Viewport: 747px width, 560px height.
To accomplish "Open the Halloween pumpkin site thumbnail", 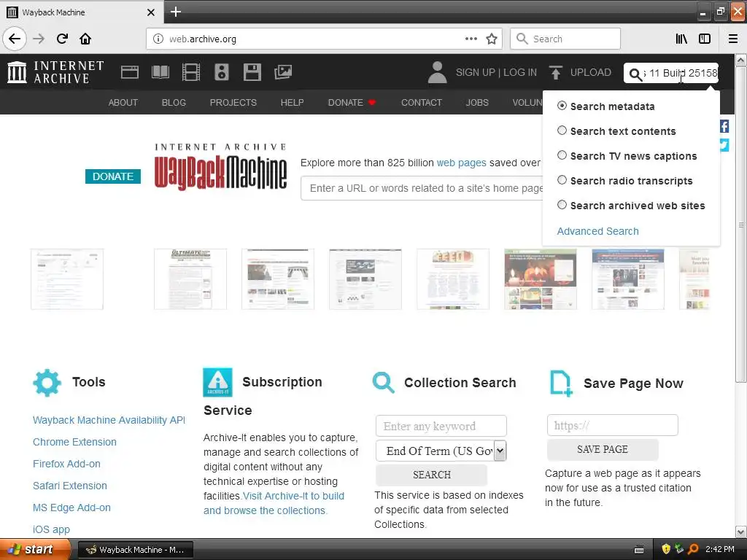I will (541, 279).
